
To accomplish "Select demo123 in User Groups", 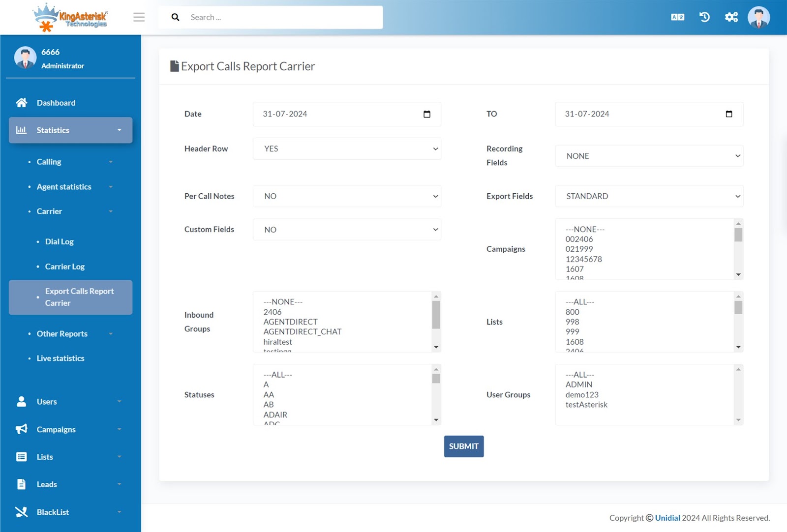I will pos(582,395).
